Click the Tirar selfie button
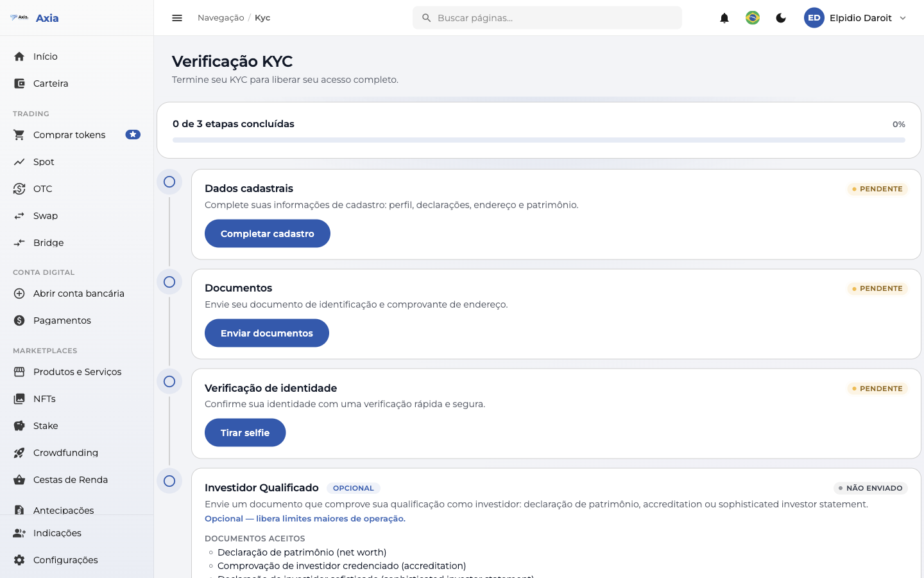 click(x=245, y=433)
